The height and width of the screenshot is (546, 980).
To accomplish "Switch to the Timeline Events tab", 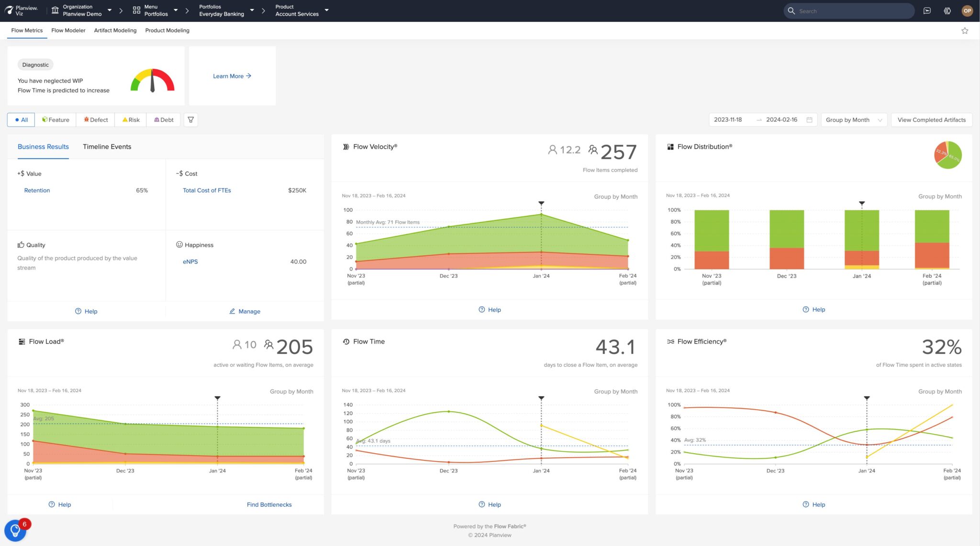I will 107,147.
